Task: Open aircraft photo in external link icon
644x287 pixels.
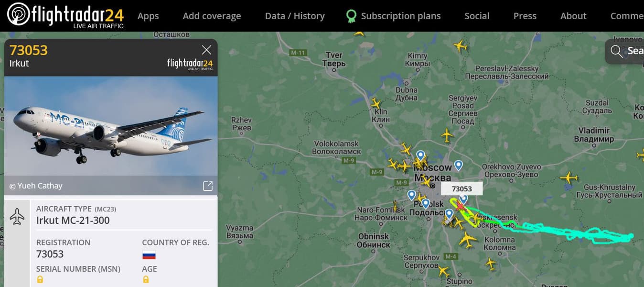Action: (x=208, y=186)
